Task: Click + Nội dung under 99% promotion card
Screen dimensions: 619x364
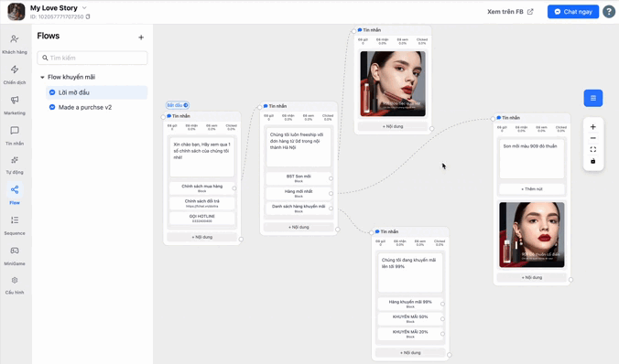Action: point(410,352)
